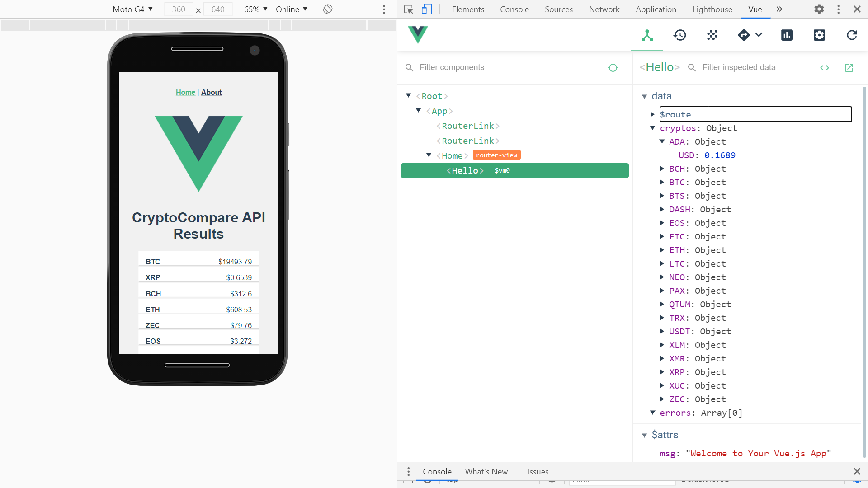Toggle inspect element picker arrow

pos(409,9)
